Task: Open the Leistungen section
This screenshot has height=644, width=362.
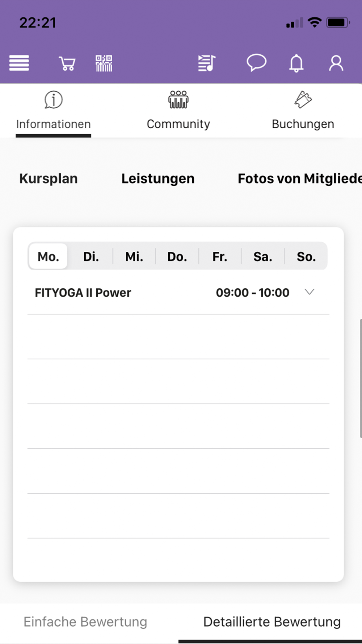Action: tap(158, 179)
